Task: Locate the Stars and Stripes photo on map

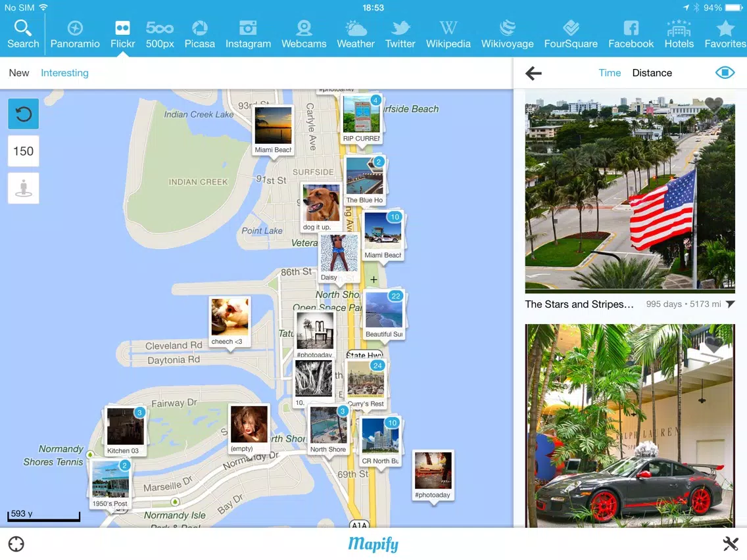Action: 731,304
